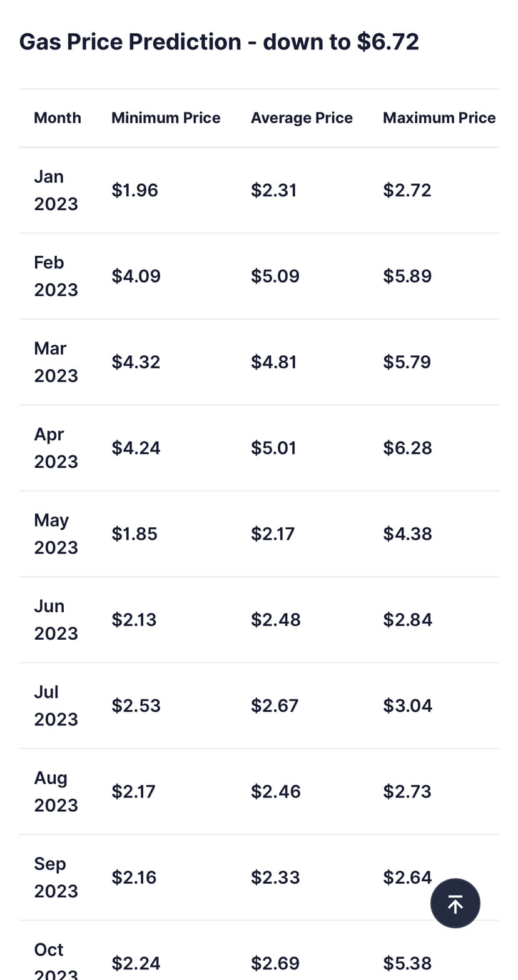The height and width of the screenshot is (980, 518).
Task: Click the Maximum Price column header
Action: 439,118
